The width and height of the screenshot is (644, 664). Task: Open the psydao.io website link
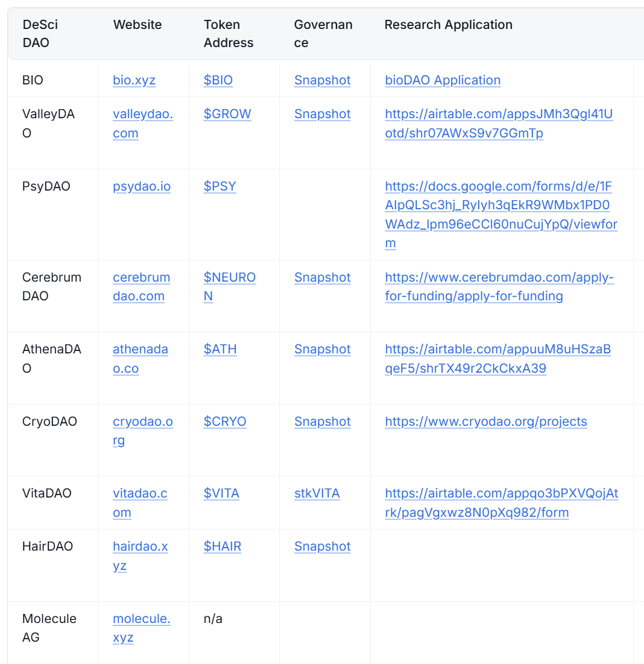(x=142, y=186)
